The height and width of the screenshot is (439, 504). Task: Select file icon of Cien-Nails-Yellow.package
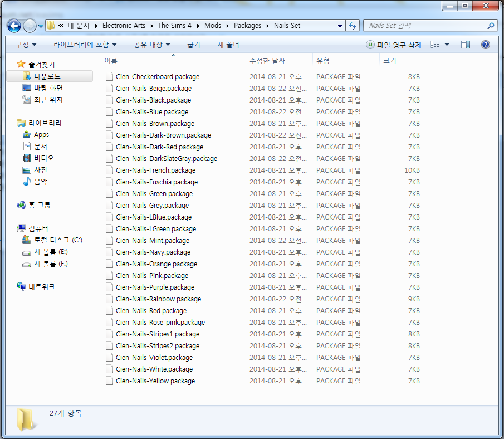(x=109, y=381)
